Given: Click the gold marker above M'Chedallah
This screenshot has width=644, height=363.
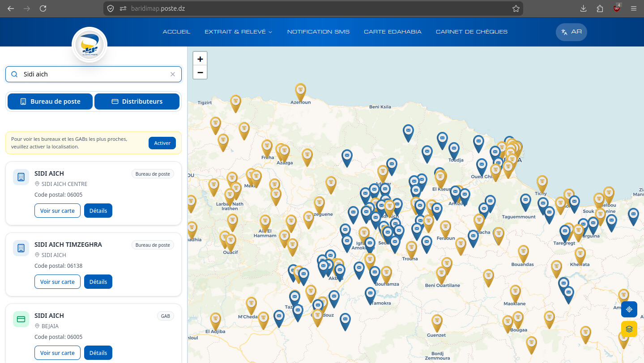Looking at the screenshot, I should point(251,305).
